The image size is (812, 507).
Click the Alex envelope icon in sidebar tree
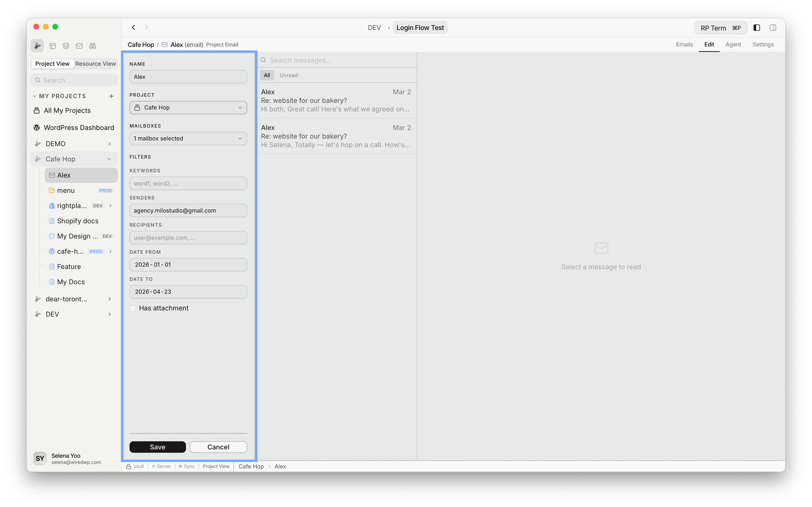(x=52, y=175)
